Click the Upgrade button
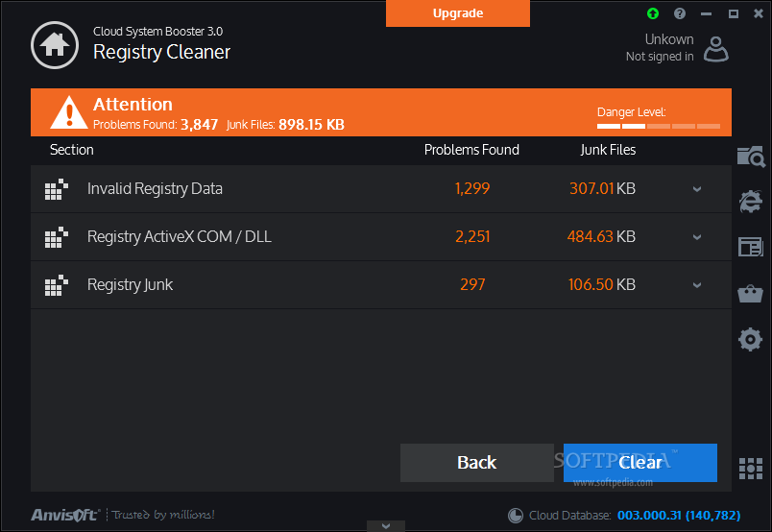 click(x=458, y=13)
